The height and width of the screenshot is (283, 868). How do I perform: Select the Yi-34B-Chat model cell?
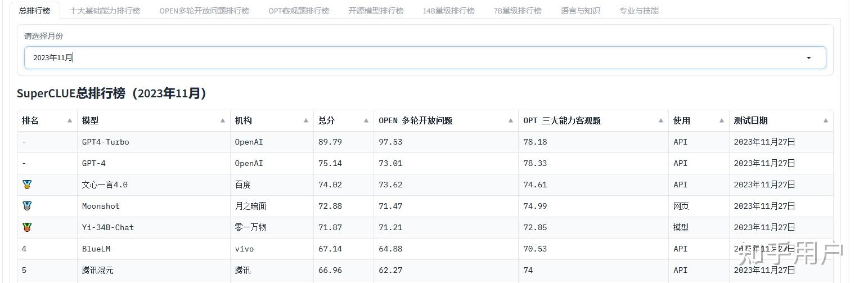154,227
